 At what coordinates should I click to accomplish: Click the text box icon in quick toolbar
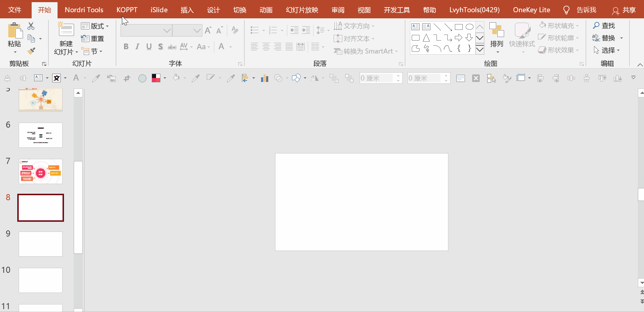coord(38,78)
